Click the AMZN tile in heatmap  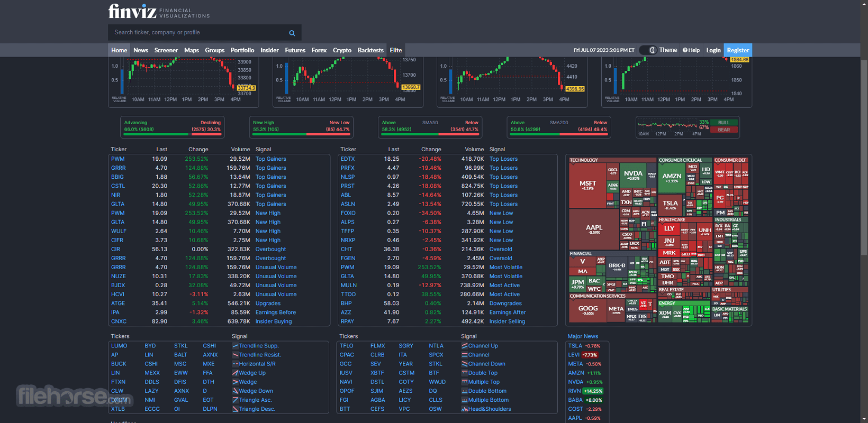(x=672, y=178)
